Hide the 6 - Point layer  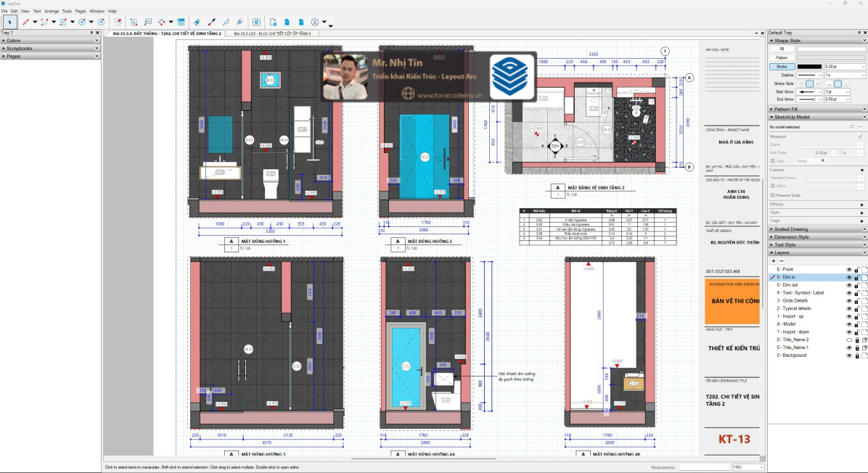(848, 269)
